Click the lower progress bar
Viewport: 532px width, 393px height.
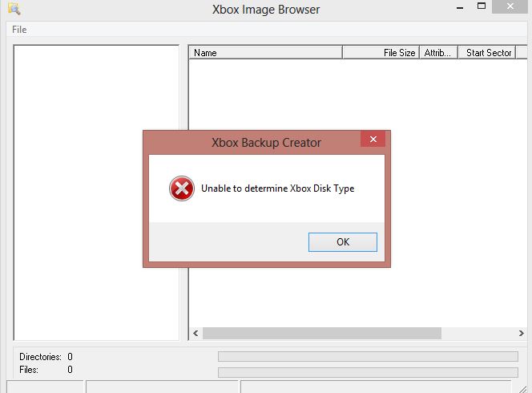(x=368, y=371)
